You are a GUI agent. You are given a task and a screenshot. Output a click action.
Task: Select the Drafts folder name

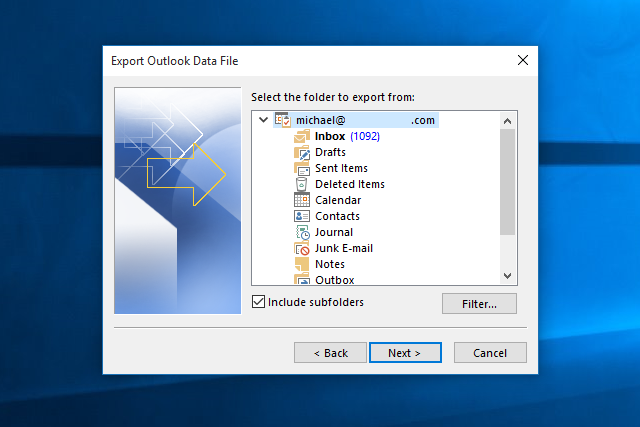[330, 152]
